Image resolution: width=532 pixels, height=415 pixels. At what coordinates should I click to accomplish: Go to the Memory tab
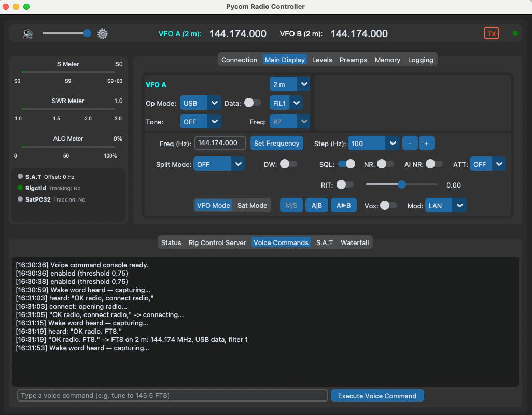[387, 60]
